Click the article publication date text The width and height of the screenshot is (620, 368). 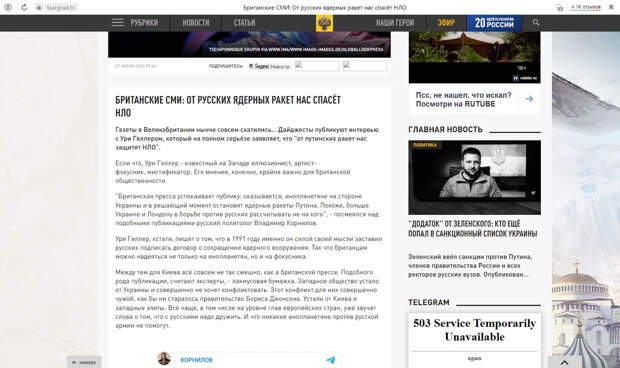(136, 66)
